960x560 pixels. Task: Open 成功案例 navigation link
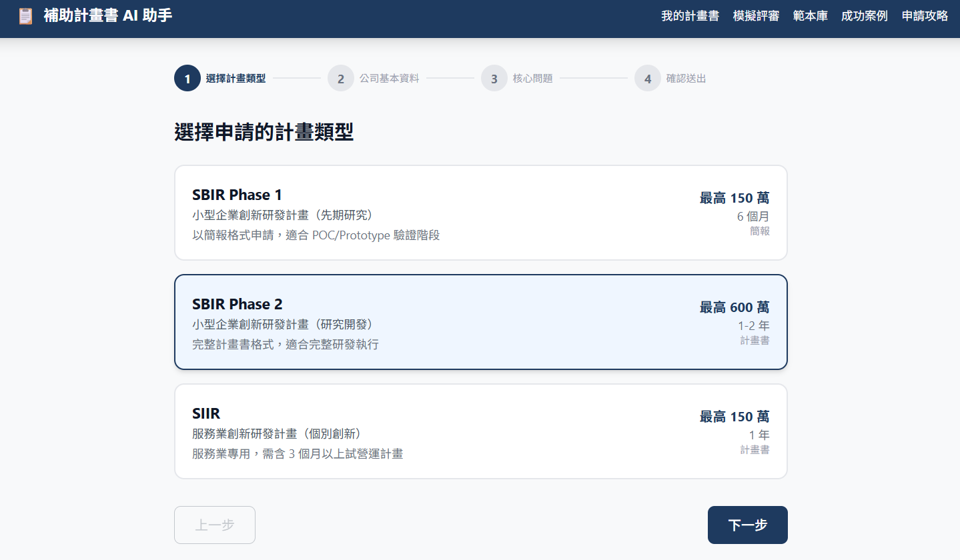click(865, 16)
